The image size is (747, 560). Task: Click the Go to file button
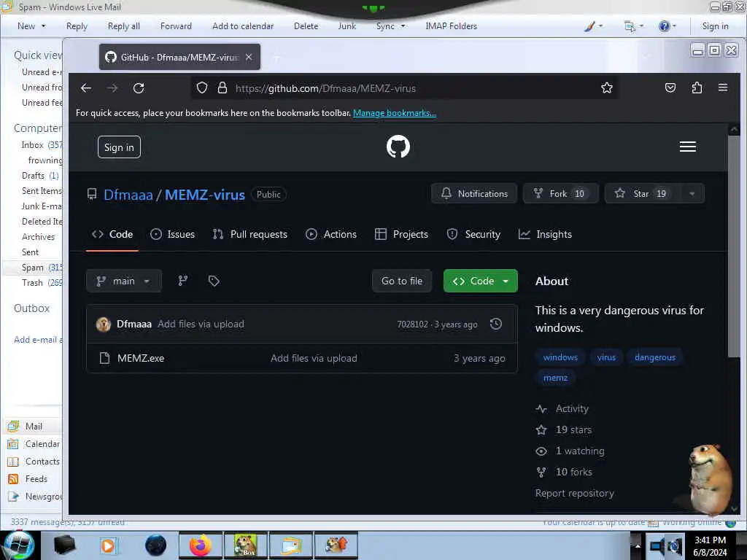[x=402, y=281]
